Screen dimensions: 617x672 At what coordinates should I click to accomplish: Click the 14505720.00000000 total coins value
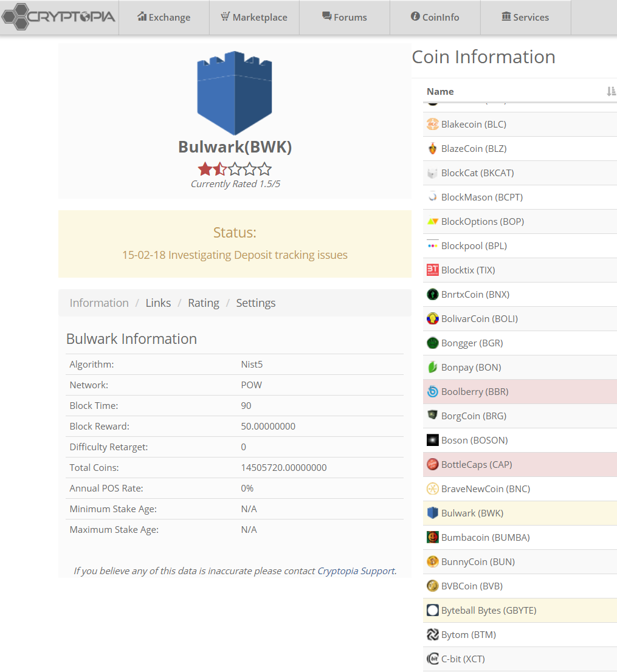(x=284, y=468)
